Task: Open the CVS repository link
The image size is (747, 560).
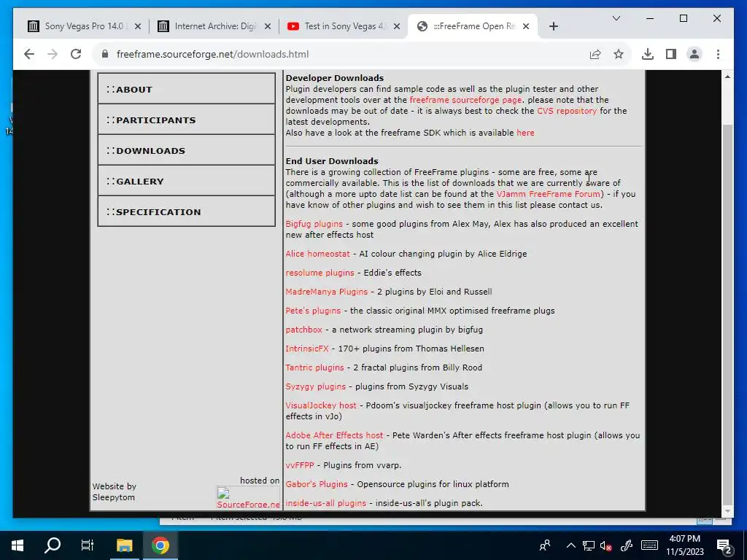Action: click(566, 111)
